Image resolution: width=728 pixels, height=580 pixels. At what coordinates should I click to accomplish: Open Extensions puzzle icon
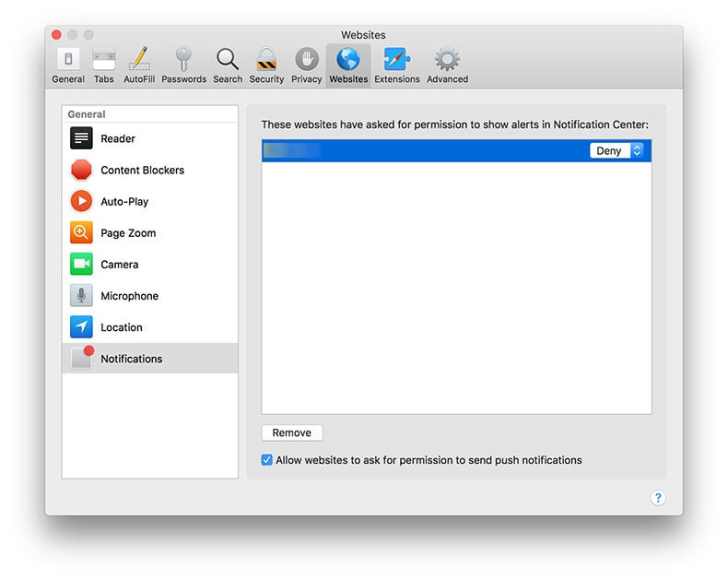coord(397,59)
